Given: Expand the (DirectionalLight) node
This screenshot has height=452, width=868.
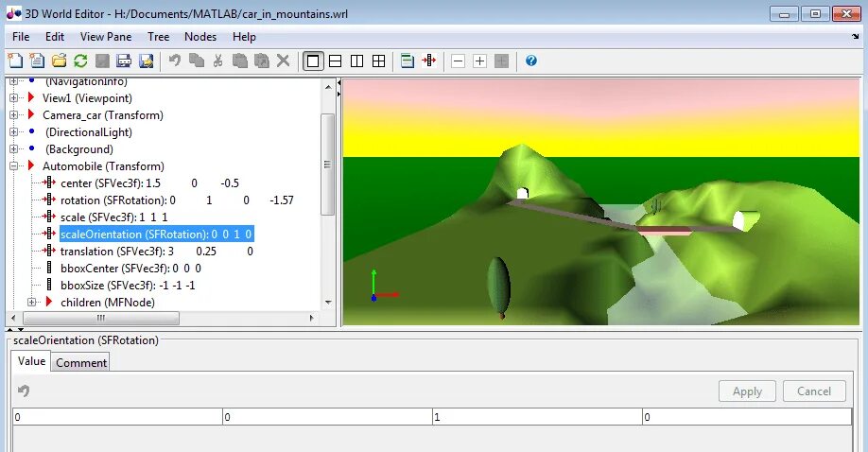Looking at the screenshot, I should (13, 131).
